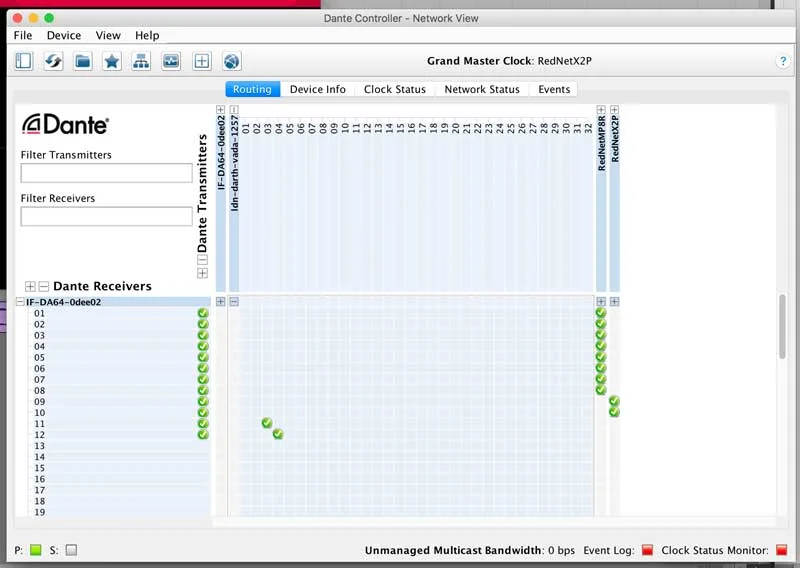
Task: Toggle RedNetMP8R subscription on receiver row 06
Action: click(x=601, y=368)
